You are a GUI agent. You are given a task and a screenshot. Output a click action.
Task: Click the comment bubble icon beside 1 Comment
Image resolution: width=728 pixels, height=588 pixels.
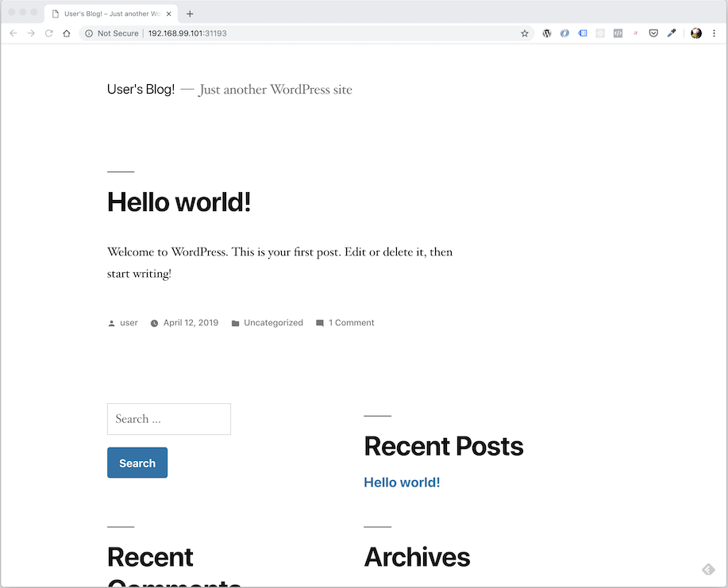tap(320, 323)
